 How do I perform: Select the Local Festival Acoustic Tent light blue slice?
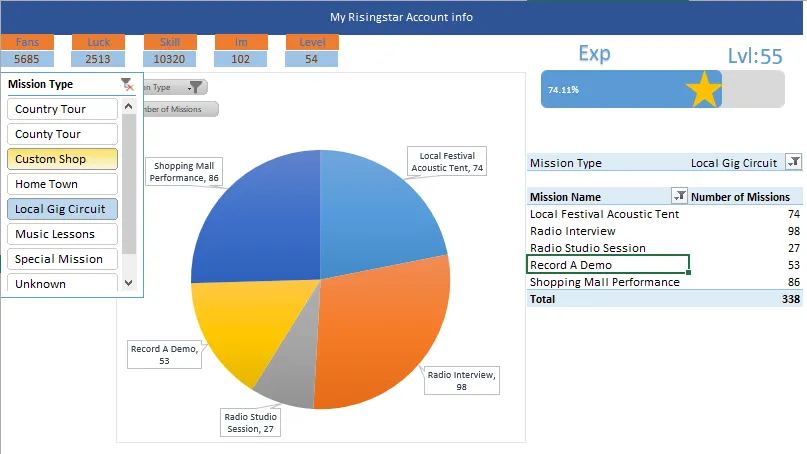point(376,216)
